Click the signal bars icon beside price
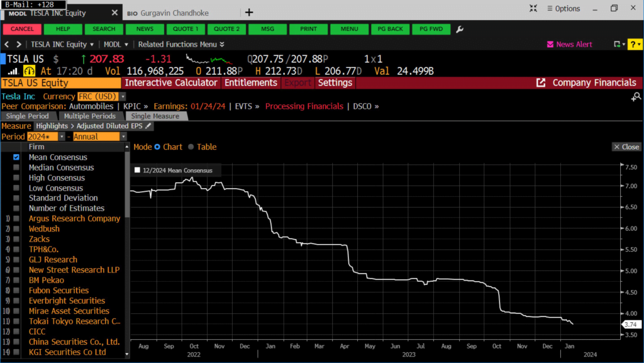Screen dimensions: 644x363 click(13, 72)
